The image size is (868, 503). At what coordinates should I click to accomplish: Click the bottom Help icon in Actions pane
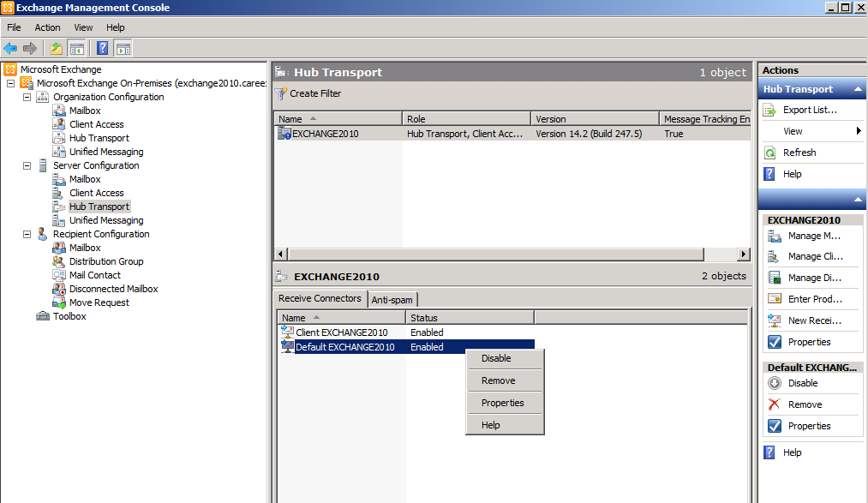[x=769, y=452]
